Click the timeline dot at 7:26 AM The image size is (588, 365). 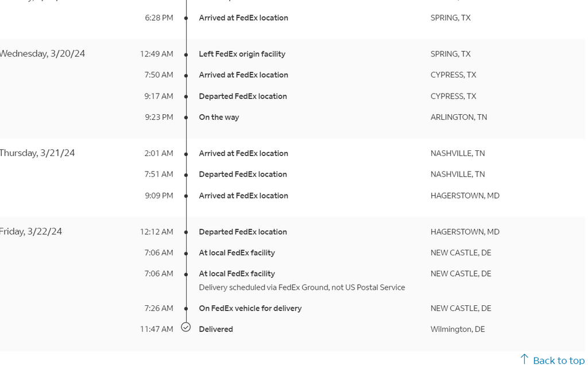point(186,308)
